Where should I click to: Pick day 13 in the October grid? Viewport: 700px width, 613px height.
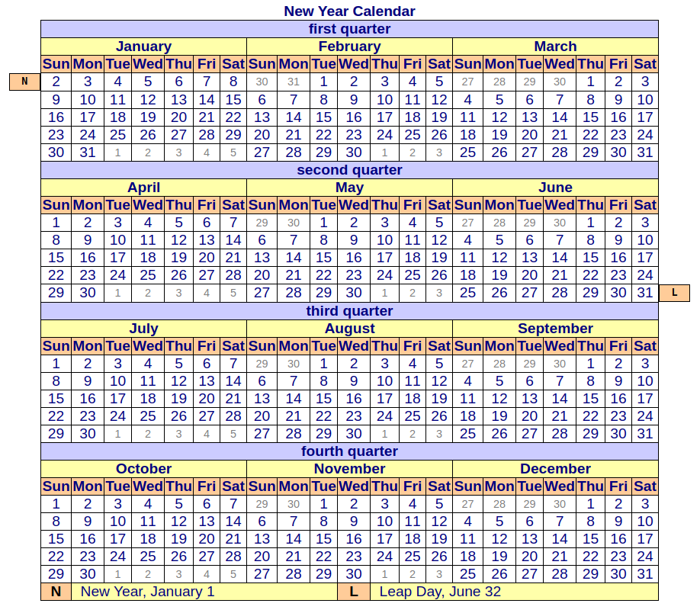(207, 522)
